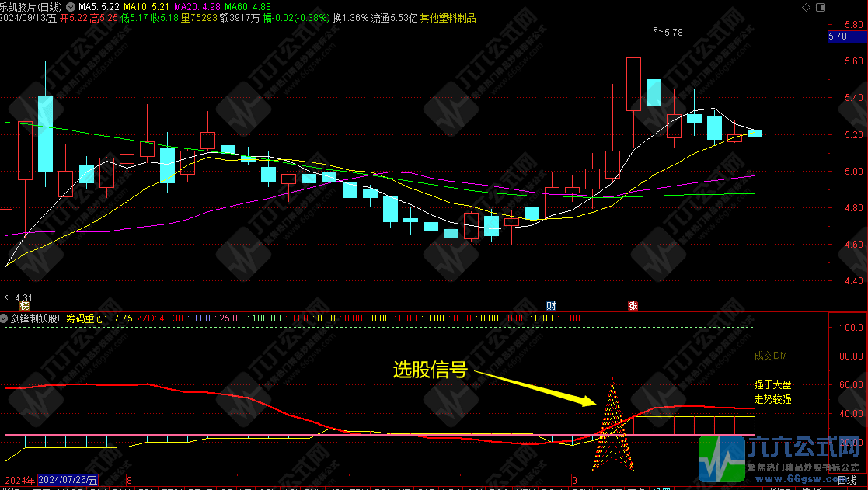
Task: Click the 2024年 year label on time axis
Action: tap(17, 481)
